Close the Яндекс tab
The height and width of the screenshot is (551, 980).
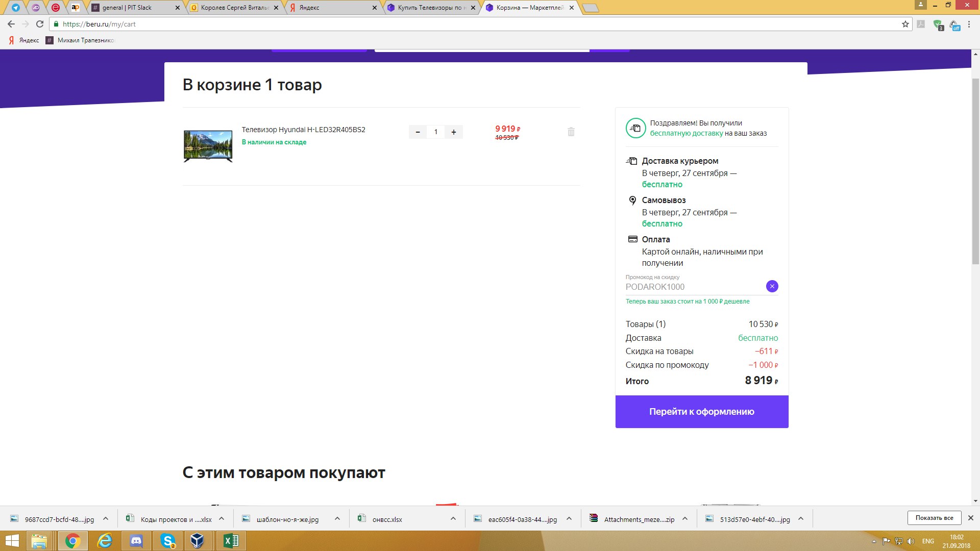[374, 8]
